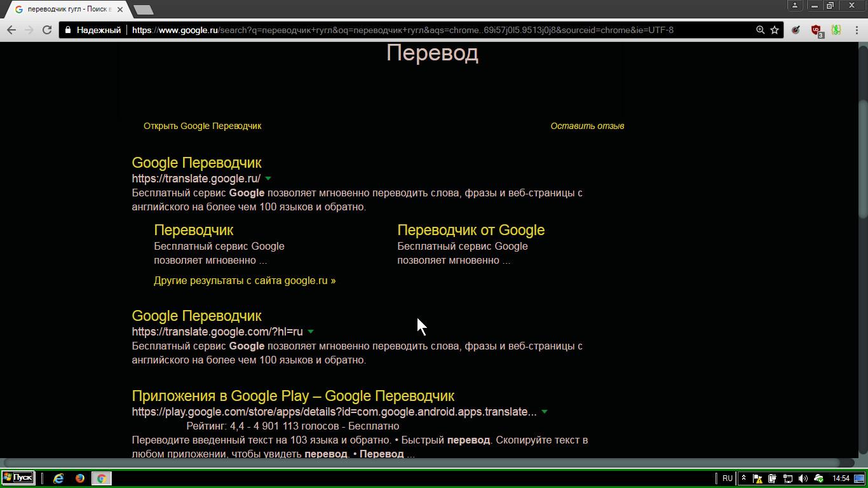Expand arrow next to translate.google.ru URL
Image resolution: width=868 pixels, height=488 pixels.
point(268,179)
